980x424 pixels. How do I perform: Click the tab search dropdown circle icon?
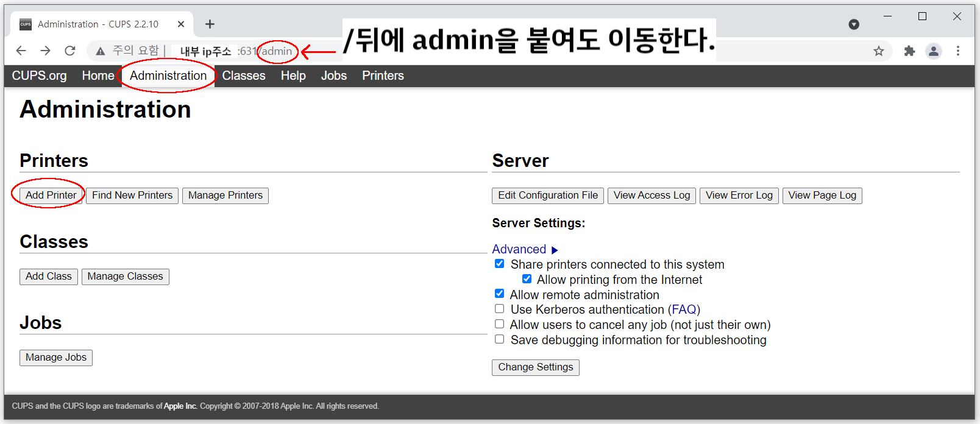[854, 24]
